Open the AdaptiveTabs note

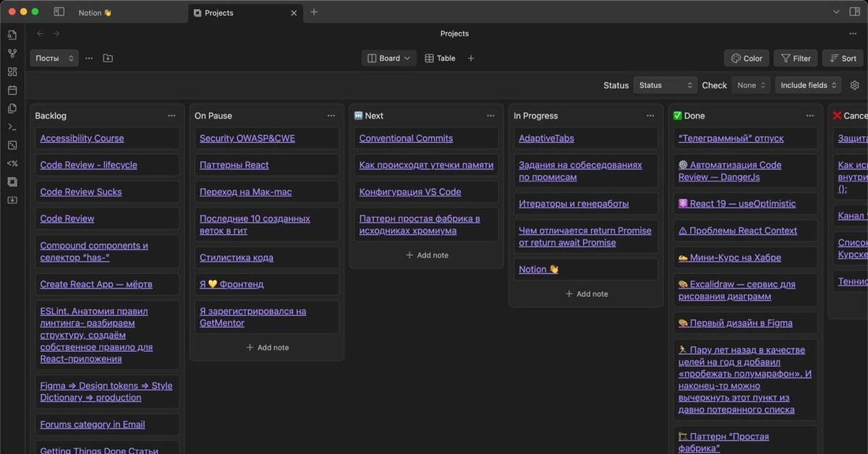546,138
